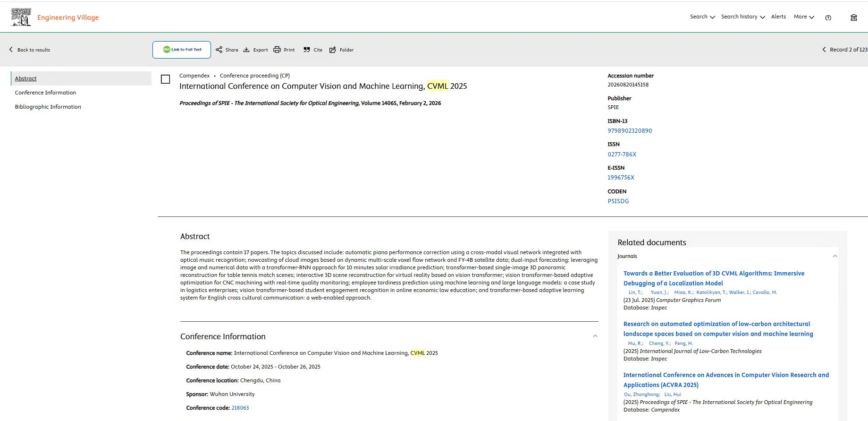
Task: Click the conference location Chengdu, China
Action: click(x=260, y=380)
